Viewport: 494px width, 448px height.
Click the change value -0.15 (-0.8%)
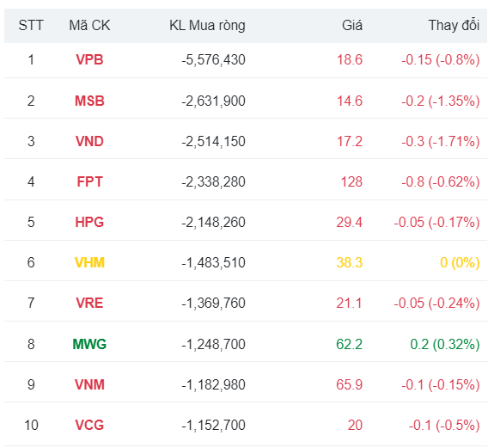point(441,60)
